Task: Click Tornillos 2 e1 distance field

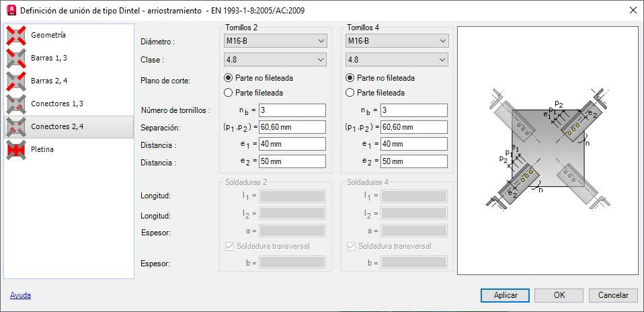Action: (292, 145)
